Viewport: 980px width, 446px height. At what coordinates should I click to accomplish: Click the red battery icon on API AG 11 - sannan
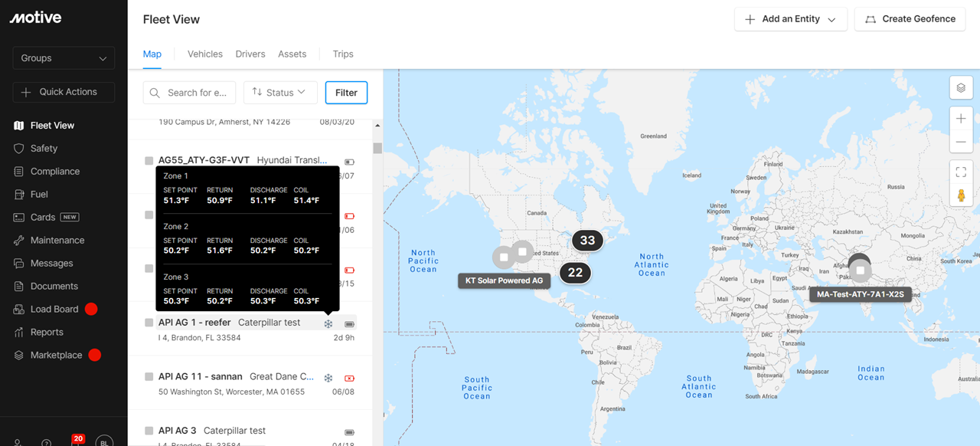pyautogui.click(x=350, y=378)
